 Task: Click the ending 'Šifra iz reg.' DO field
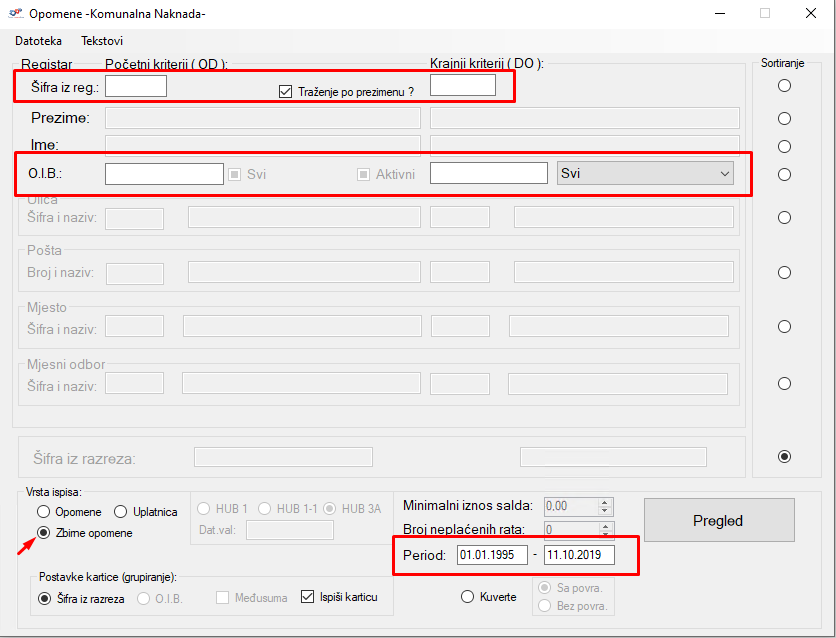click(x=462, y=86)
